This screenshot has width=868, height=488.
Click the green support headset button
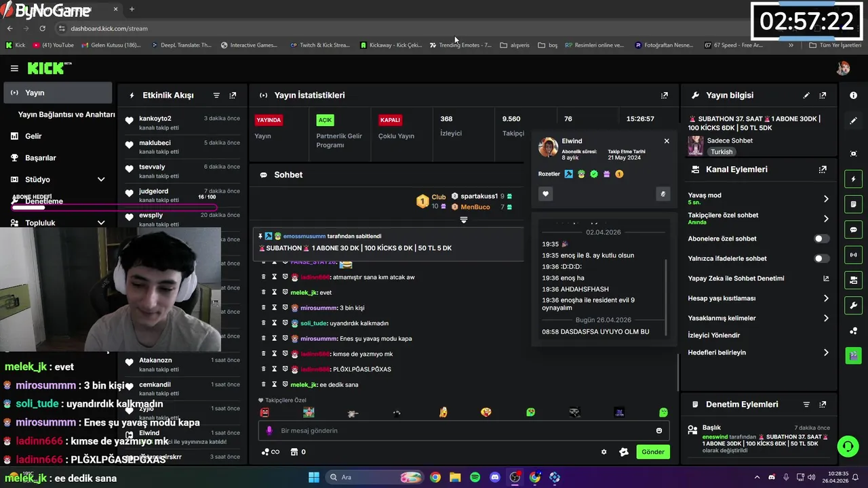pyautogui.click(x=848, y=446)
